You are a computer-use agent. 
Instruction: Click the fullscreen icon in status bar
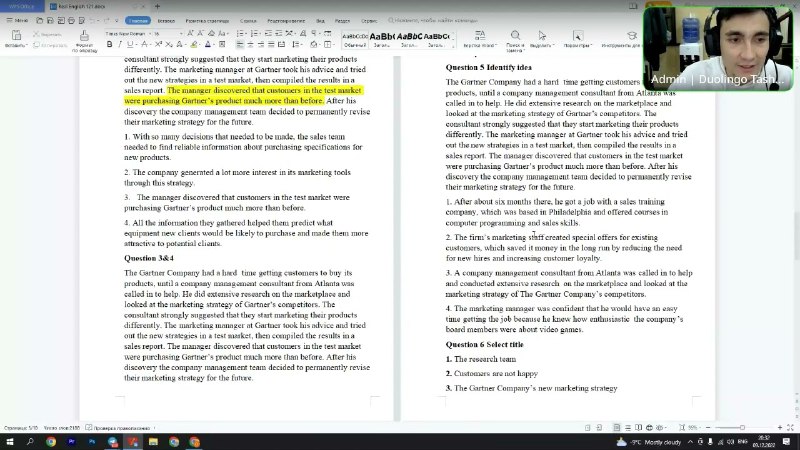click(790, 428)
